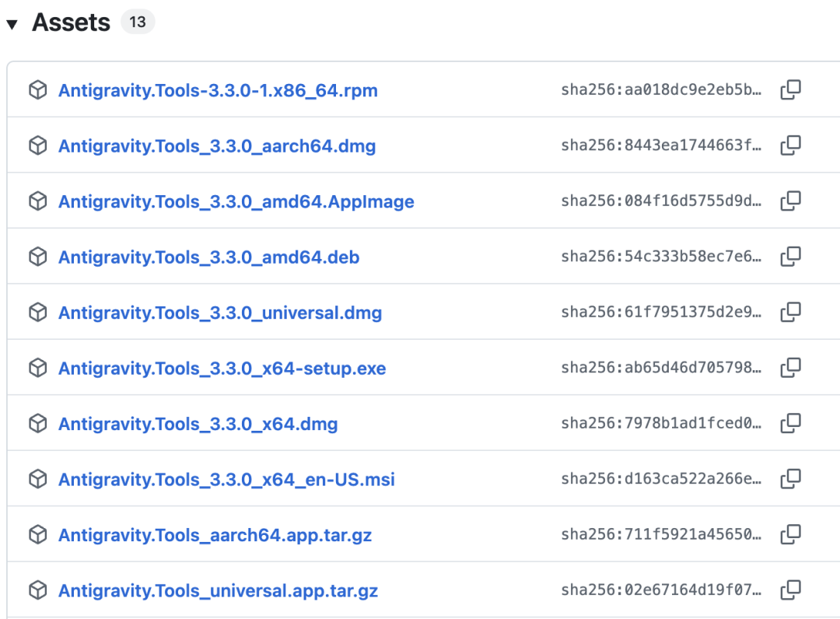Click package icon beside the amd64.AppImage asset
This screenshot has height=619, width=840.
coord(37,201)
